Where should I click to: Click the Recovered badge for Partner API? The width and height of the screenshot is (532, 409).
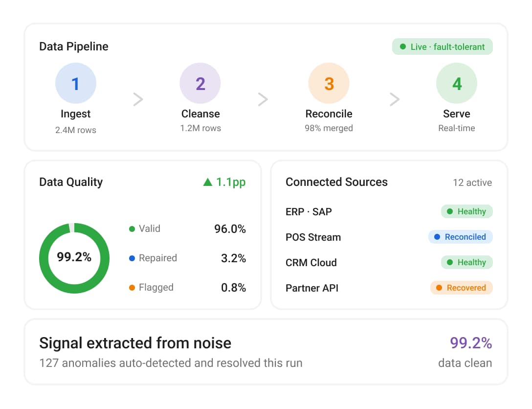click(x=462, y=288)
